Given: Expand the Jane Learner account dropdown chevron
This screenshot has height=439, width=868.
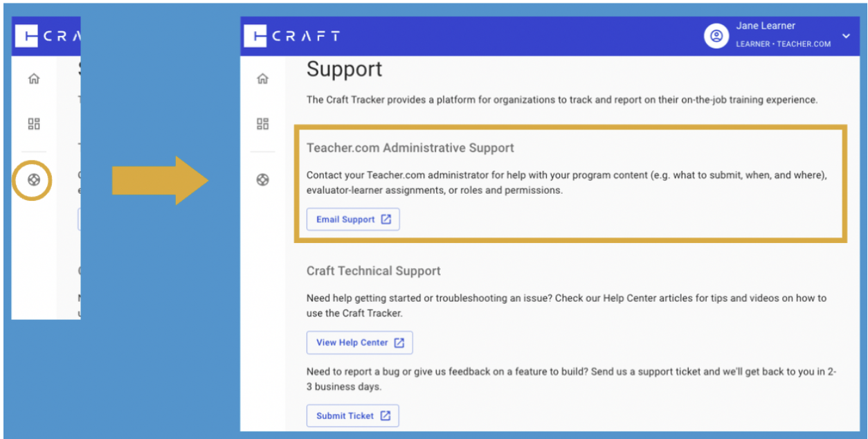Looking at the screenshot, I should [x=846, y=35].
